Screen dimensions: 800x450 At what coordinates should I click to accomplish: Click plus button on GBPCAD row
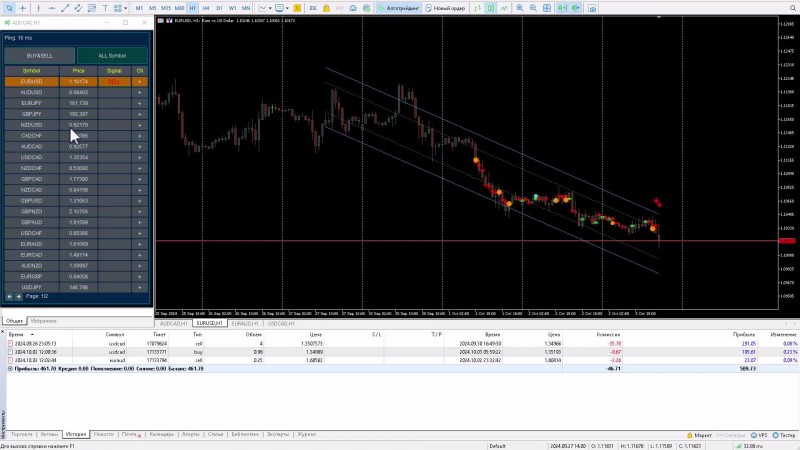[139, 179]
